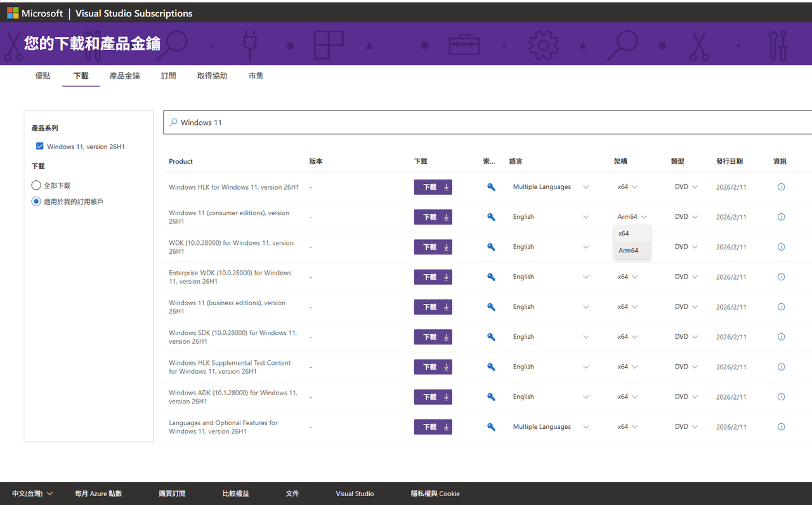Open 中文(台灣) language selector in footer
Screen dimensions: 812x505
(x=32, y=494)
